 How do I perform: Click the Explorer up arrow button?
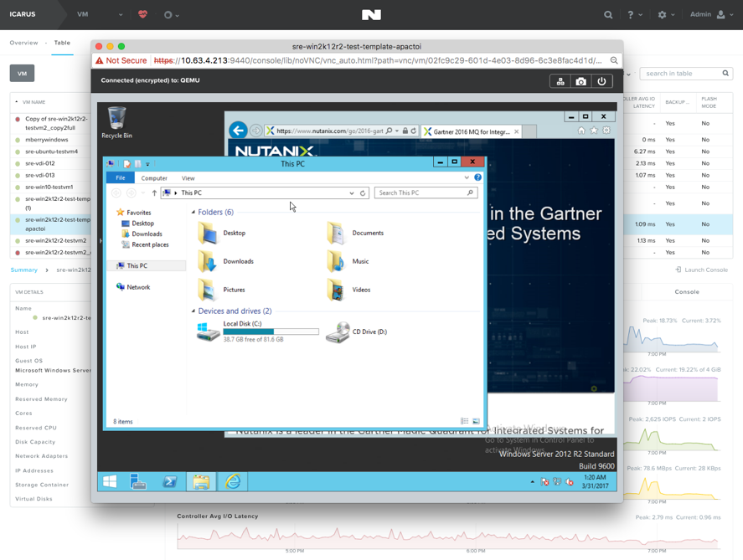pyautogui.click(x=154, y=193)
